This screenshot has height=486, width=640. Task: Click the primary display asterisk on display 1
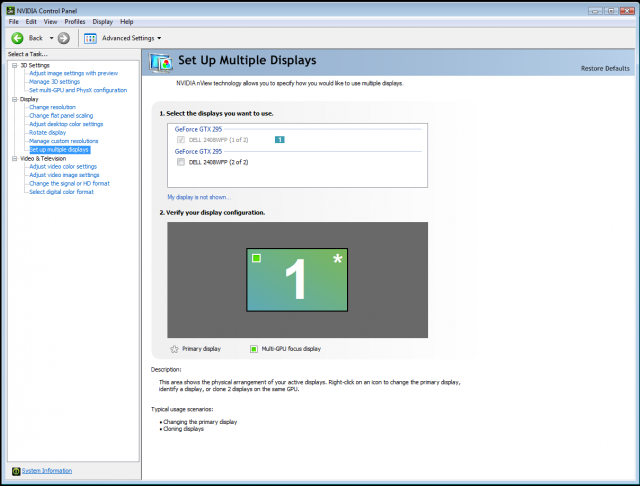pos(338,258)
